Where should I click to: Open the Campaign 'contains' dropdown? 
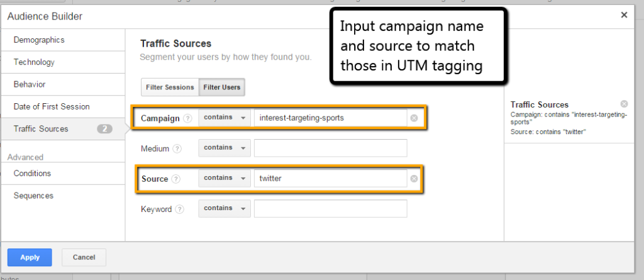pyautogui.click(x=224, y=118)
